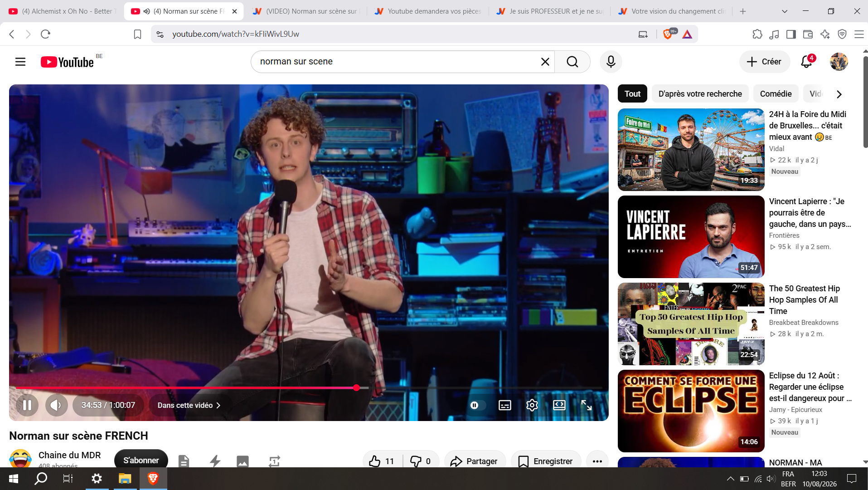This screenshot has width=868, height=490.
Task: Open more actions three-dot menu
Action: click(597, 461)
